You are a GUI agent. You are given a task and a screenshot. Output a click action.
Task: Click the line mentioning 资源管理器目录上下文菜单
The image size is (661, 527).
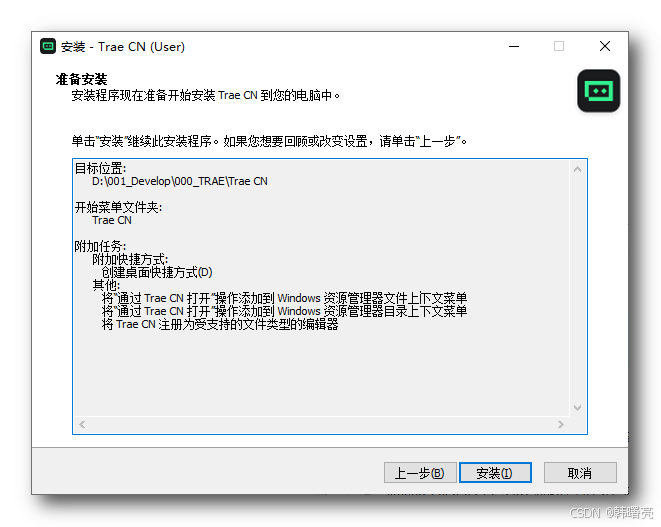284,312
